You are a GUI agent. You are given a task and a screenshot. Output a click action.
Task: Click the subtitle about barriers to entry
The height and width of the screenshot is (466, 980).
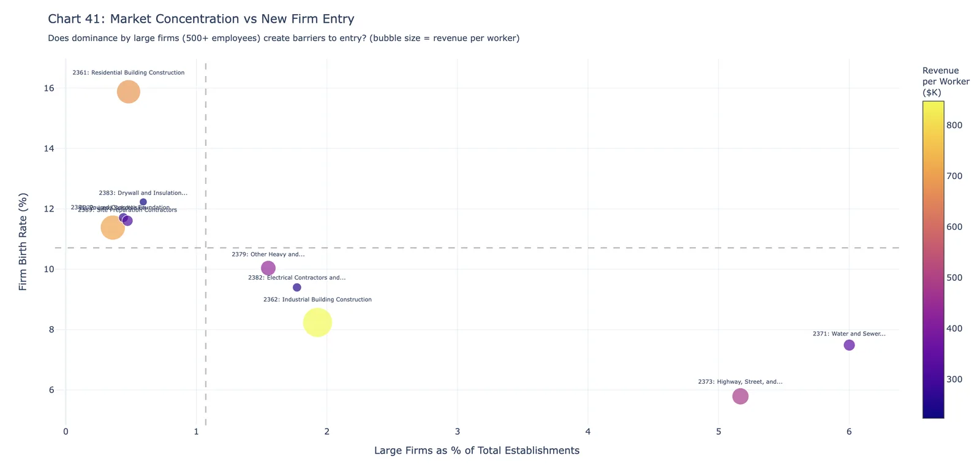click(x=284, y=38)
